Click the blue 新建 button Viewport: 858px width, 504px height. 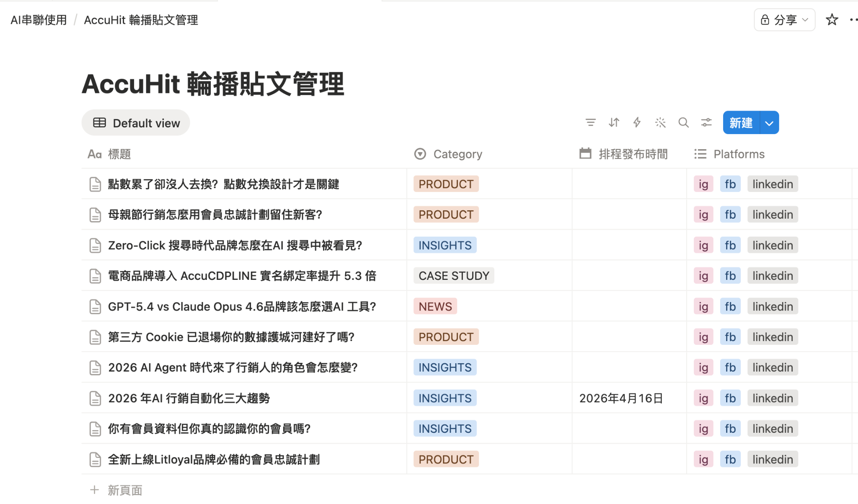[x=741, y=123]
